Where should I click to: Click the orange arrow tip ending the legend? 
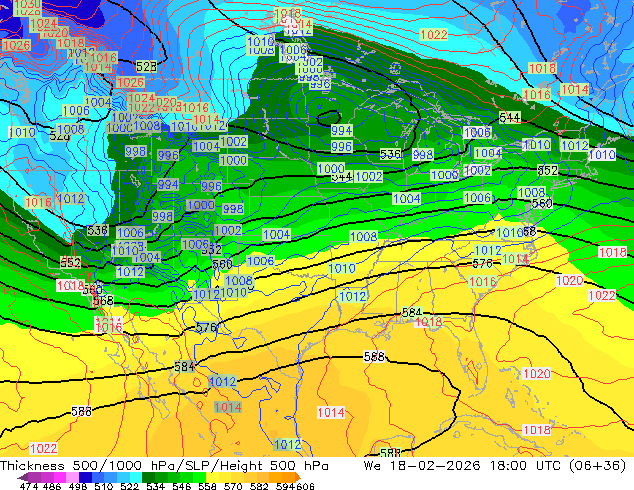click(297, 477)
